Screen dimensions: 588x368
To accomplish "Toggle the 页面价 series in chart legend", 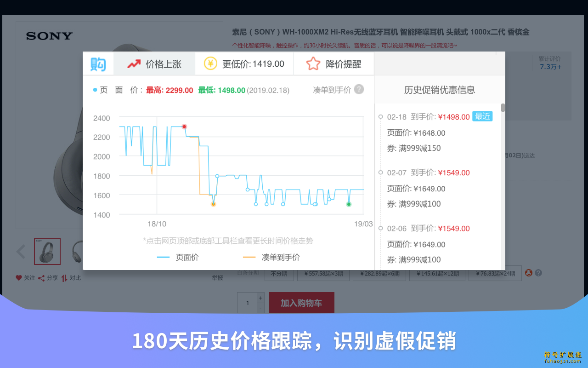I will pyautogui.click(x=178, y=257).
